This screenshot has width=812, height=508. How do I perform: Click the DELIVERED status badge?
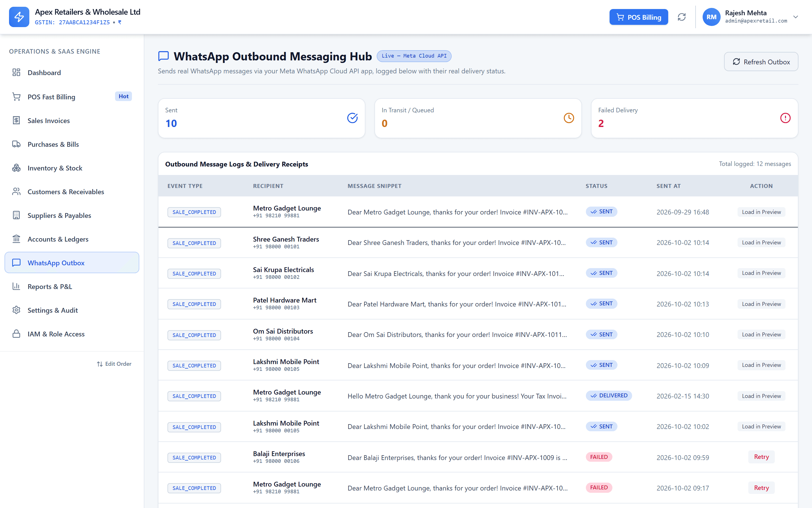609,395
